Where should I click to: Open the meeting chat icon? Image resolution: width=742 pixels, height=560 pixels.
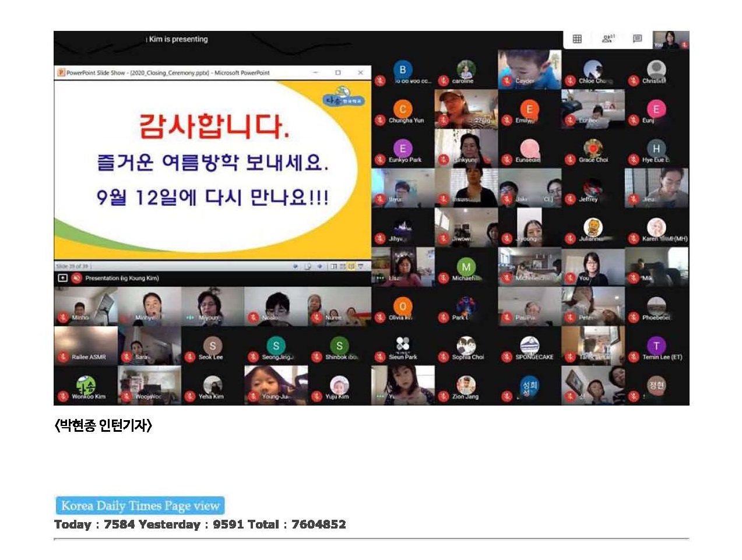pyautogui.click(x=637, y=39)
